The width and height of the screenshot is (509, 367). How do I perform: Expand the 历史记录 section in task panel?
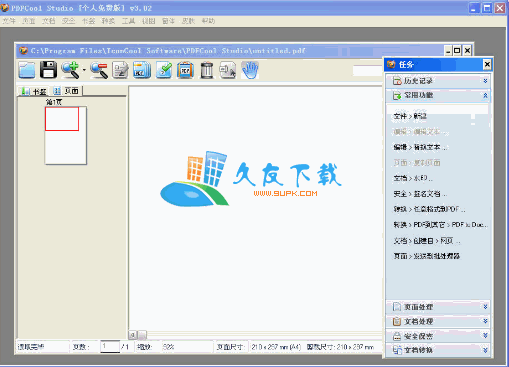438,81
